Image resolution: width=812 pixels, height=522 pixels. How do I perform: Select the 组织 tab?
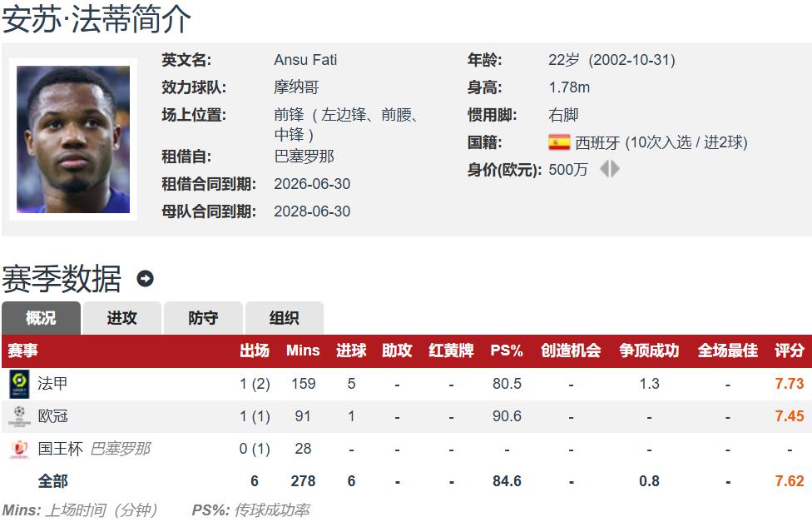click(285, 318)
